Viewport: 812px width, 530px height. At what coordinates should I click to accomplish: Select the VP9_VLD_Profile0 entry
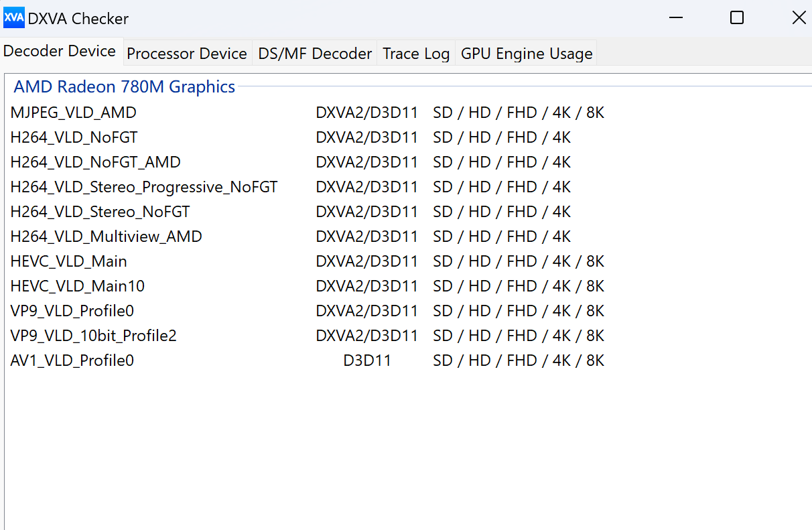72,311
